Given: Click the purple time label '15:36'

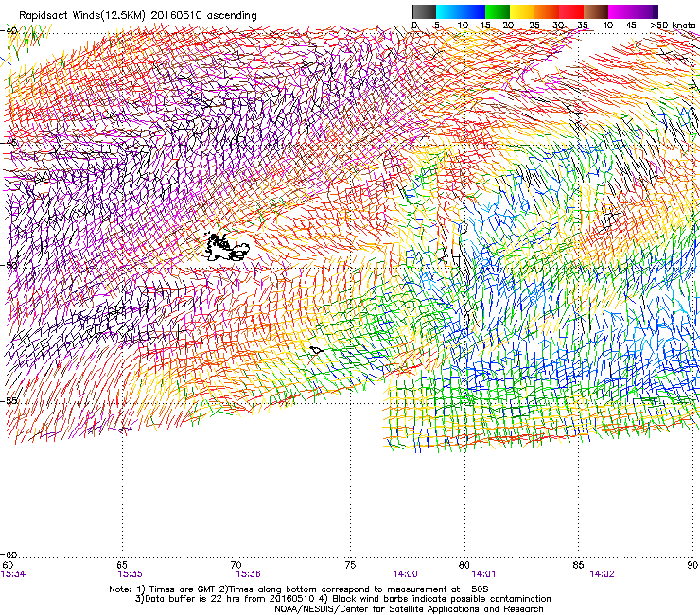Looking at the screenshot, I should click(x=248, y=574).
